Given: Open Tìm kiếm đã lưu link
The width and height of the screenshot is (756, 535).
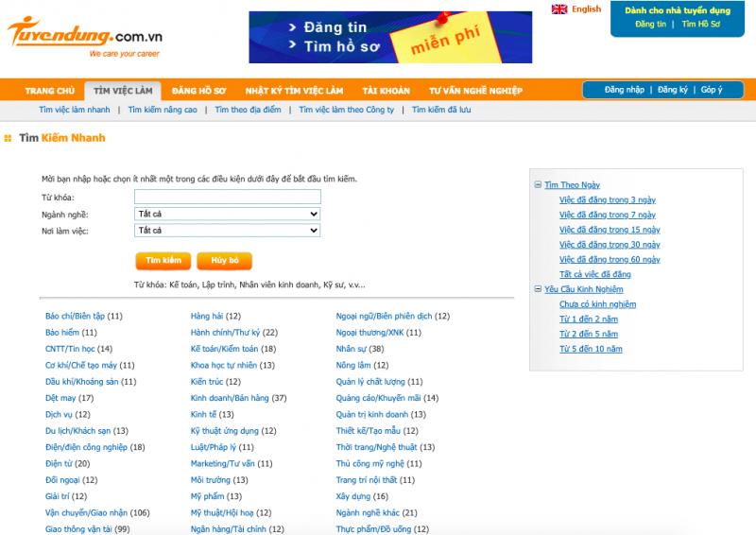Looking at the screenshot, I should pyautogui.click(x=441, y=110).
